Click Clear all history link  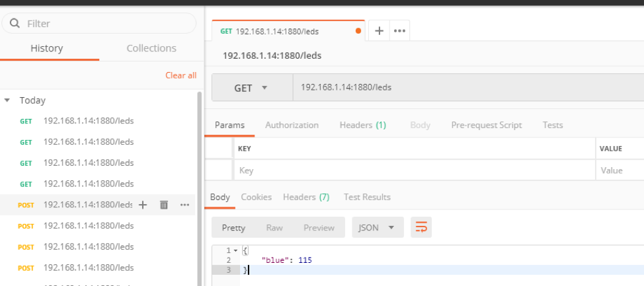pyautogui.click(x=181, y=75)
